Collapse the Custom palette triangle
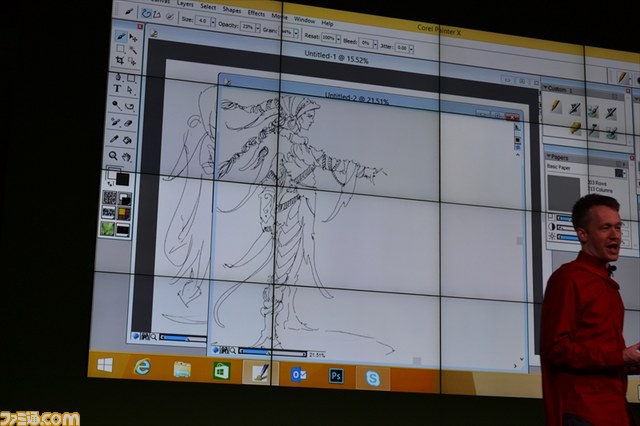 [x=545, y=87]
